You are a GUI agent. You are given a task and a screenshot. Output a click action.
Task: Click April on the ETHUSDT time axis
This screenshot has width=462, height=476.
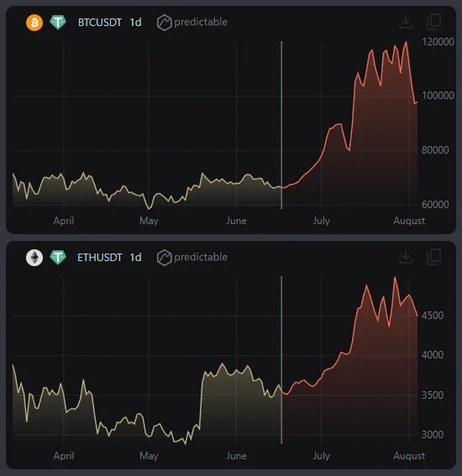click(x=64, y=456)
